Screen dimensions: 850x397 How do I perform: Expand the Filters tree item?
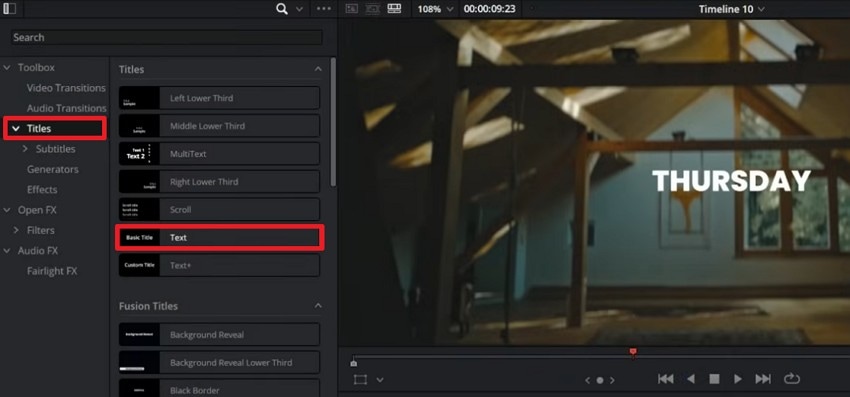[x=16, y=230]
